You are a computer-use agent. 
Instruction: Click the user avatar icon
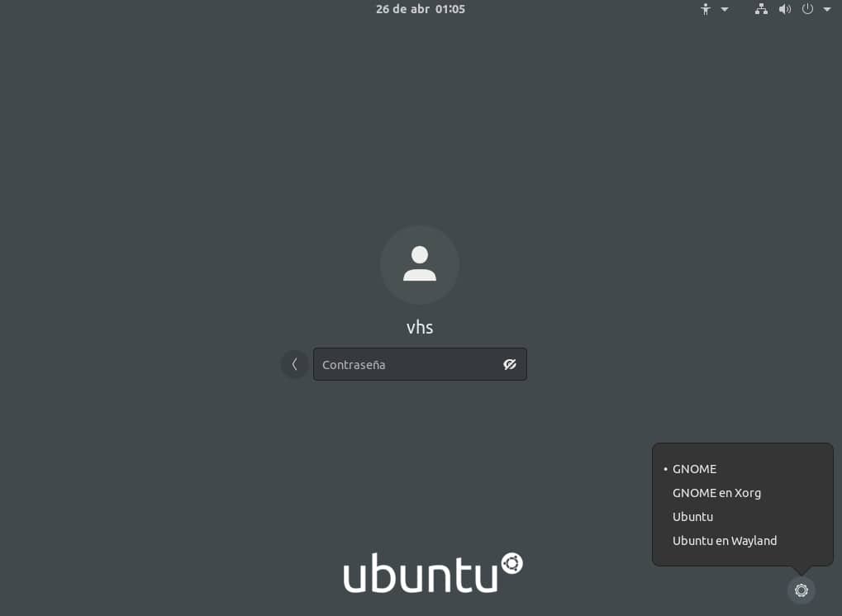(x=420, y=264)
